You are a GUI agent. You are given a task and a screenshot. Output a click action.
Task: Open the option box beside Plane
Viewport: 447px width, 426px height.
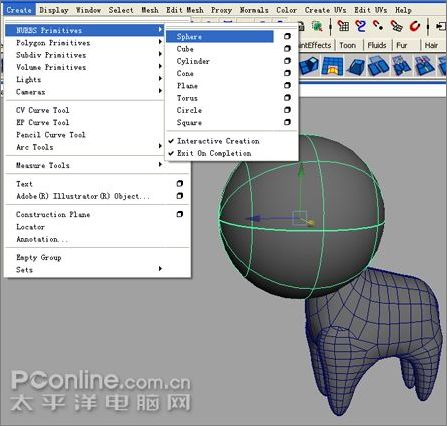[x=287, y=85]
